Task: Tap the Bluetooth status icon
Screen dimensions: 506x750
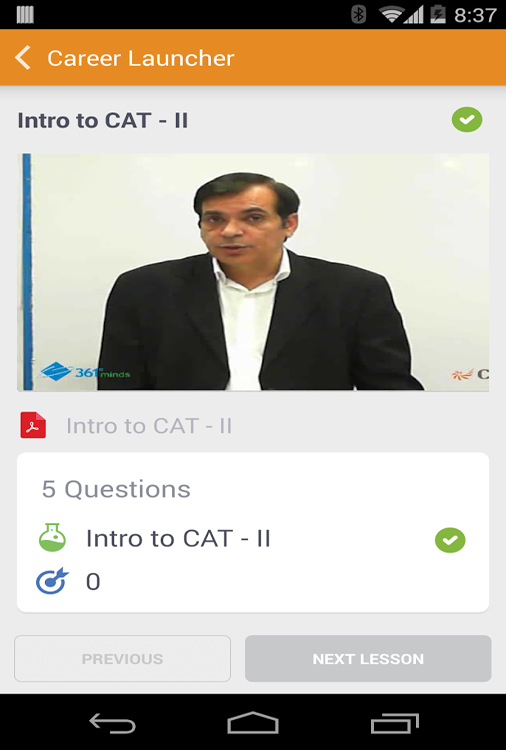Action: 359,14
